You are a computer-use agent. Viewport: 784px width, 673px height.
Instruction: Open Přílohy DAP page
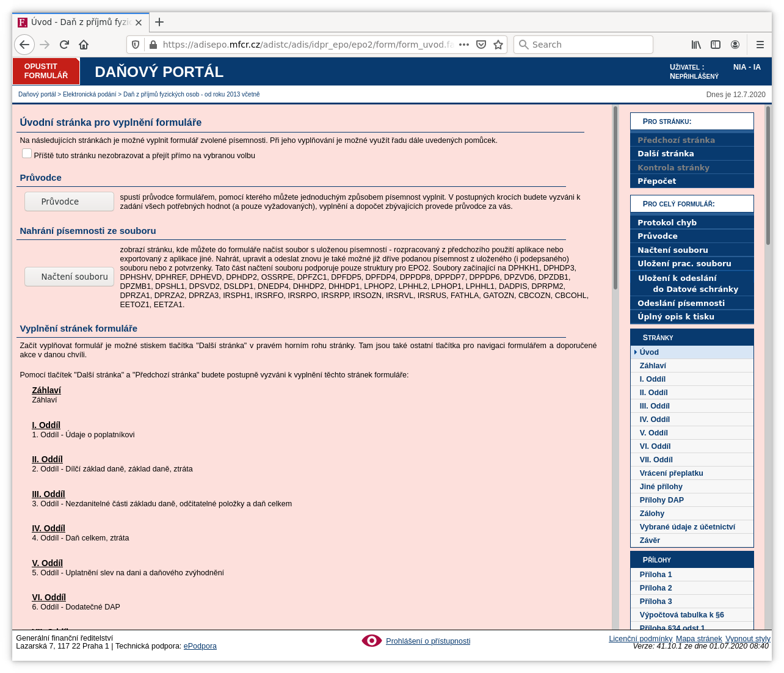[x=692, y=500]
